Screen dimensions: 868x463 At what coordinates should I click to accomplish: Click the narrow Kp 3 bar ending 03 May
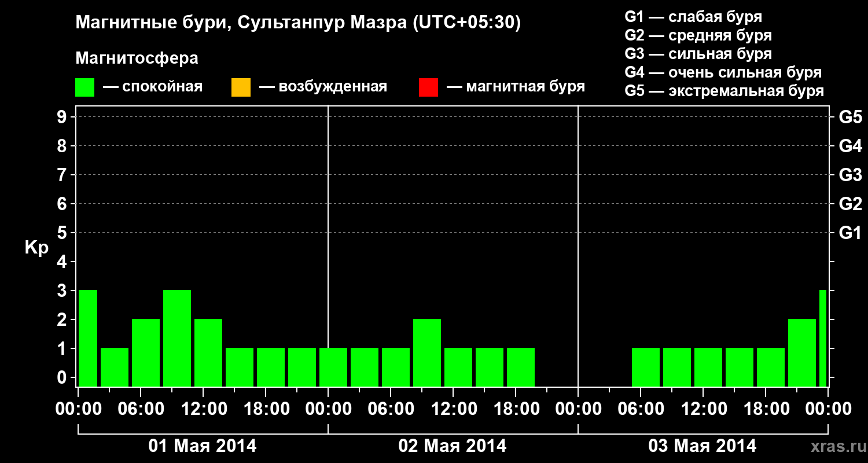pyautogui.click(x=823, y=338)
